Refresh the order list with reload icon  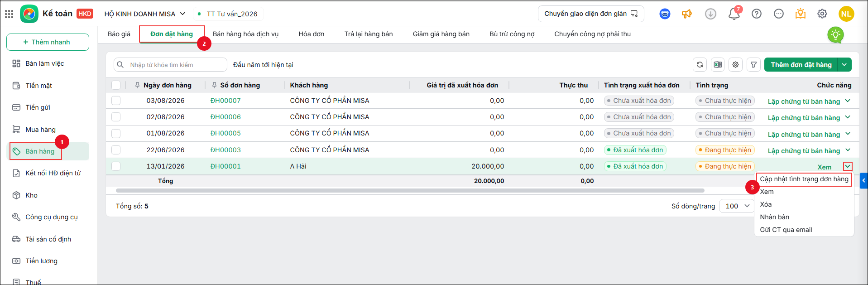pyautogui.click(x=700, y=65)
